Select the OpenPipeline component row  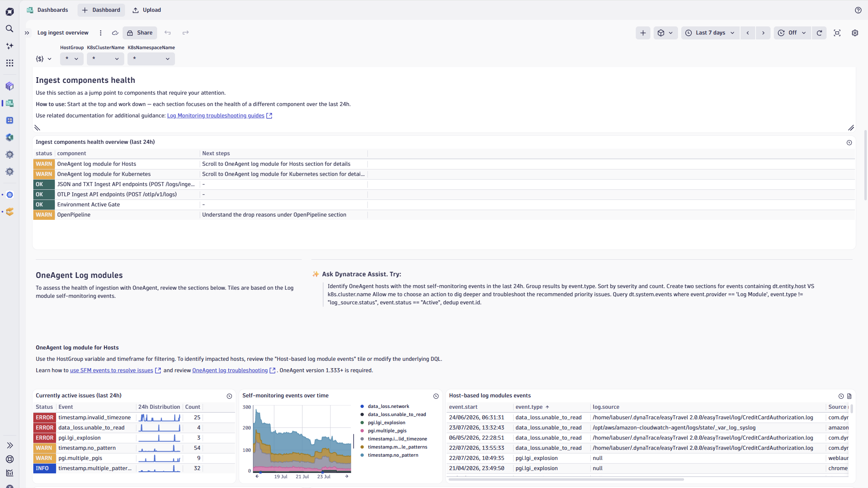click(x=444, y=215)
